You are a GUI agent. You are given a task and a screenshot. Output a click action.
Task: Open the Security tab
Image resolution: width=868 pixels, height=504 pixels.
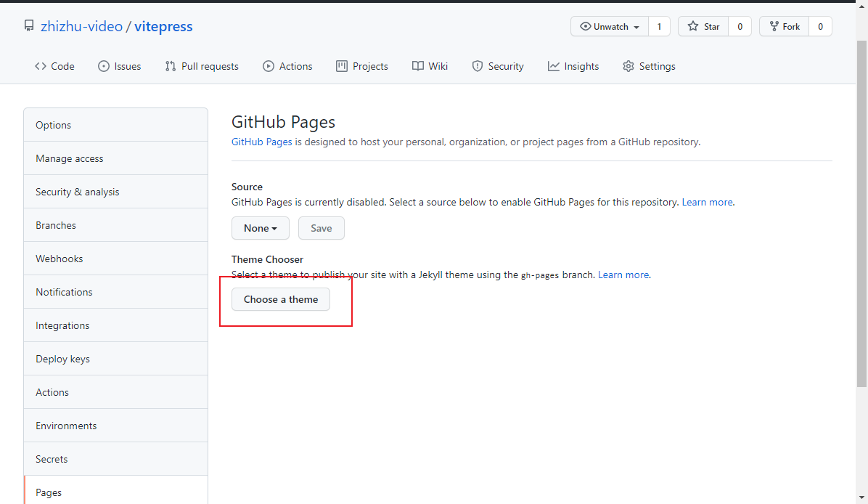pos(498,67)
